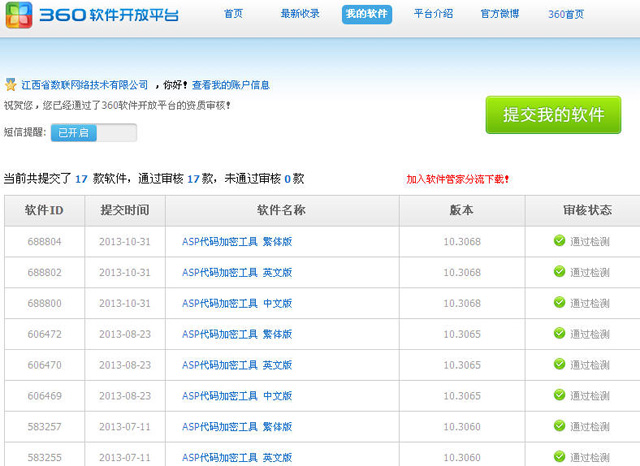The height and width of the screenshot is (466, 640).
Task: Click green check icon in row 688800
Action: pos(559,302)
